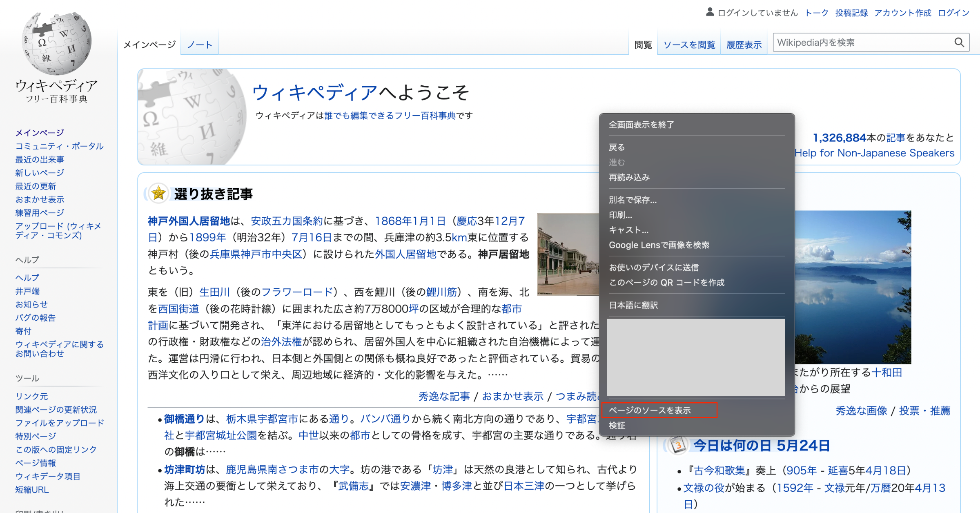Choose お使いのデバイスに送信 menu entry
This screenshot has width=980, height=513.
(697, 268)
